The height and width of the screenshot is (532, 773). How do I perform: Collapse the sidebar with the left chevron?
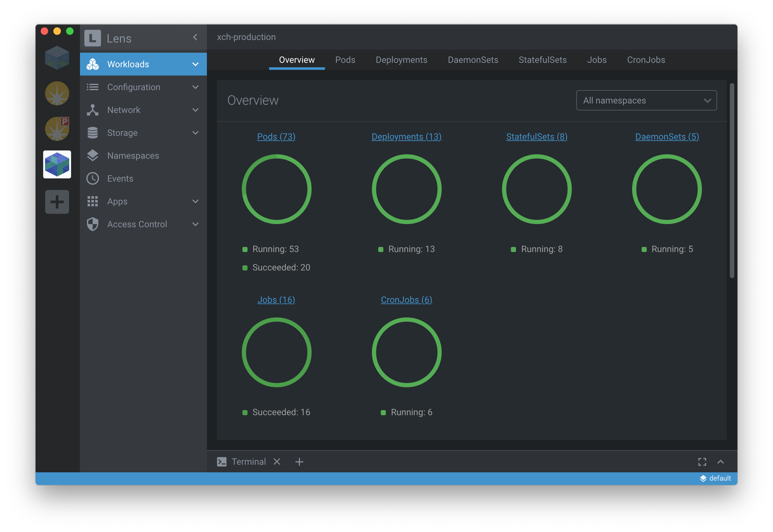click(x=195, y=37)
